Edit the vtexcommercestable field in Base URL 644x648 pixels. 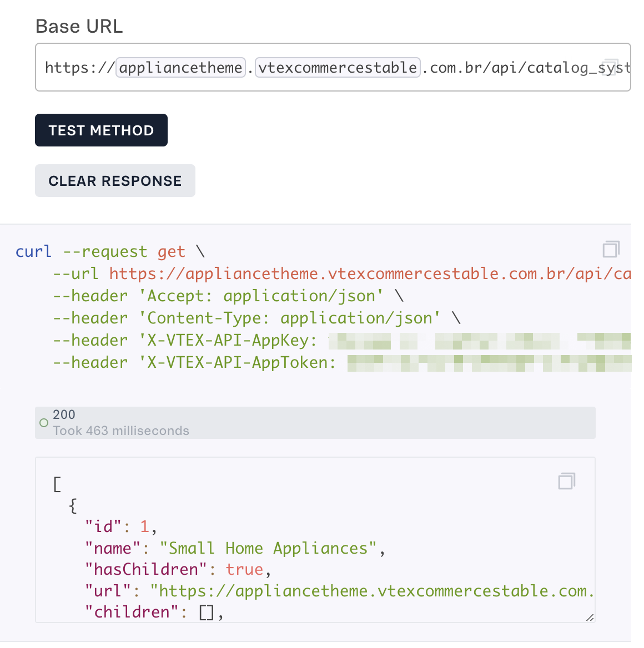[x=338, y=67]
